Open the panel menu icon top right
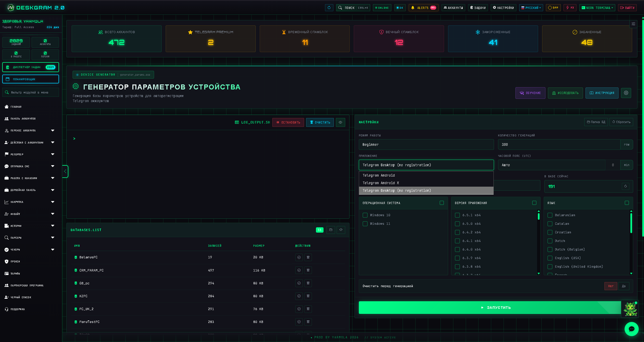Viewport: 644px width, 342px height. (x=633, y=24)
